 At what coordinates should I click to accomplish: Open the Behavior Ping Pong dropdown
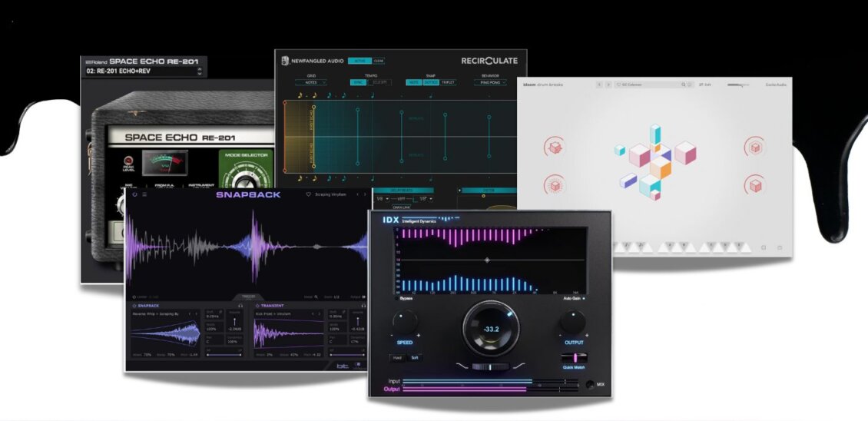490,82
